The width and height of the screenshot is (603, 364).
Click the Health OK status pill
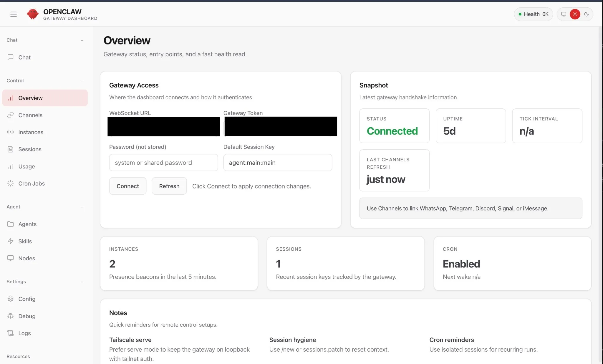click(533, 14)
